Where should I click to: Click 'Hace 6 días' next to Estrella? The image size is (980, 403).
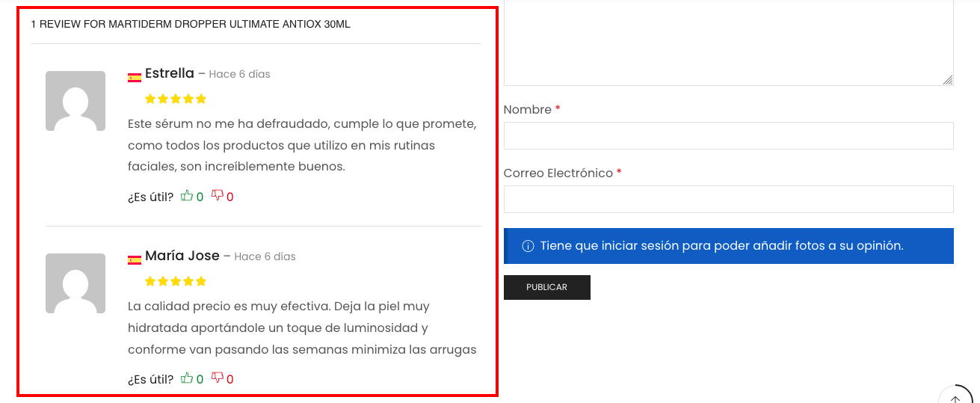pos(239,74)
